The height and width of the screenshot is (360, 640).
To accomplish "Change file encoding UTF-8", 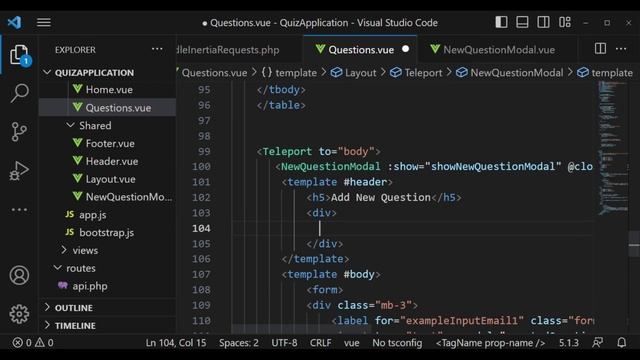I will [284, 343].
